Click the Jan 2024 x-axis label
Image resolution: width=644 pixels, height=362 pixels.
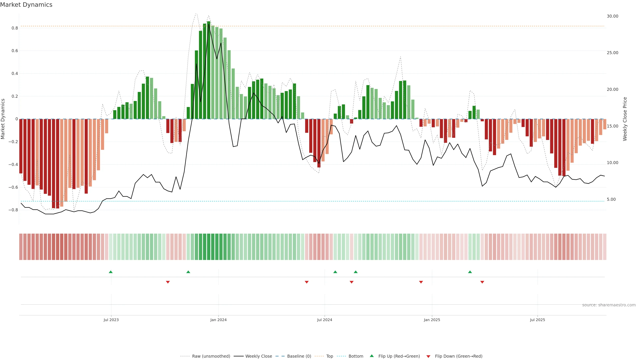click(x=218, y=320)
